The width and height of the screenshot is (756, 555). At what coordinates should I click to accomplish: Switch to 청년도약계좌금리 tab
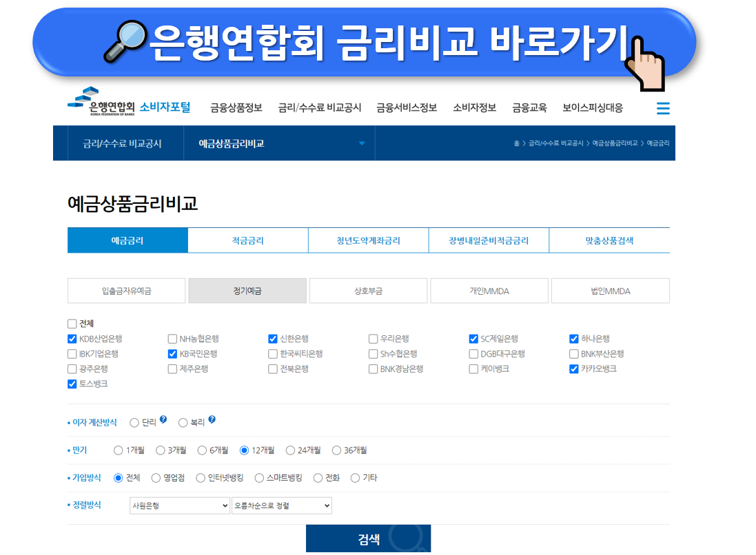369,240
